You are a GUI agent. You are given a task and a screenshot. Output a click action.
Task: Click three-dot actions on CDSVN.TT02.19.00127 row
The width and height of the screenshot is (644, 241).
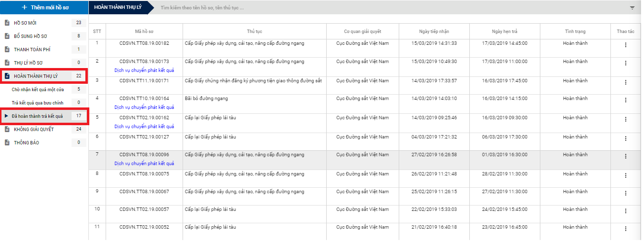coord(626,138)
